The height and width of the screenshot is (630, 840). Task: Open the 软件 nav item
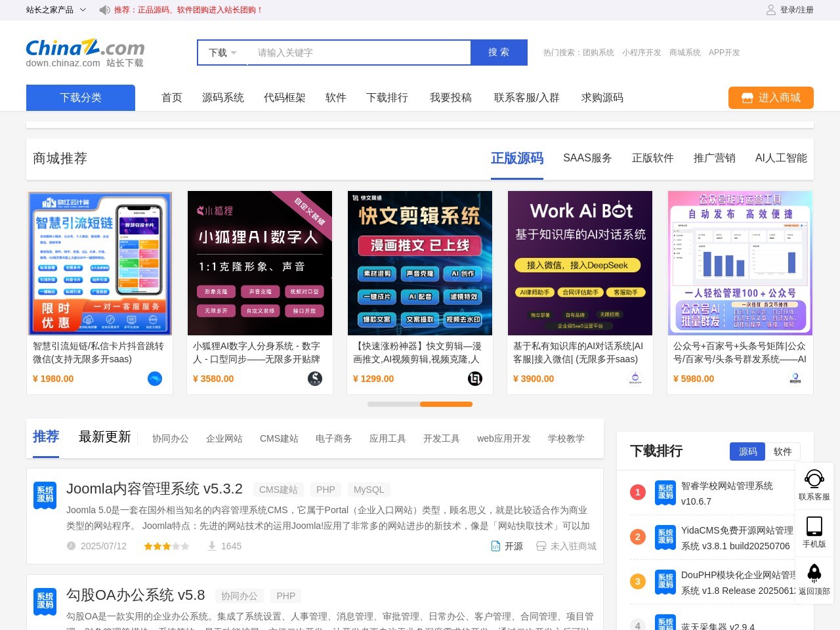coord(336,98)
